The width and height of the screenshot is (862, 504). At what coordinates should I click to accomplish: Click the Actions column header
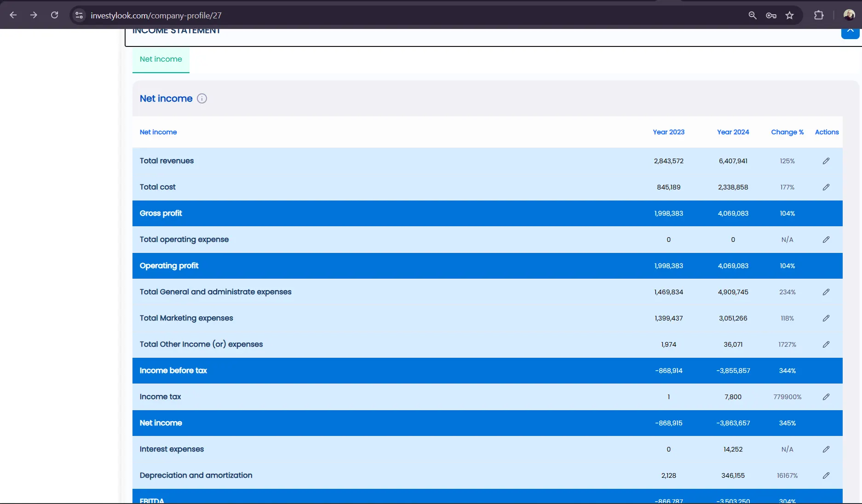827,132
